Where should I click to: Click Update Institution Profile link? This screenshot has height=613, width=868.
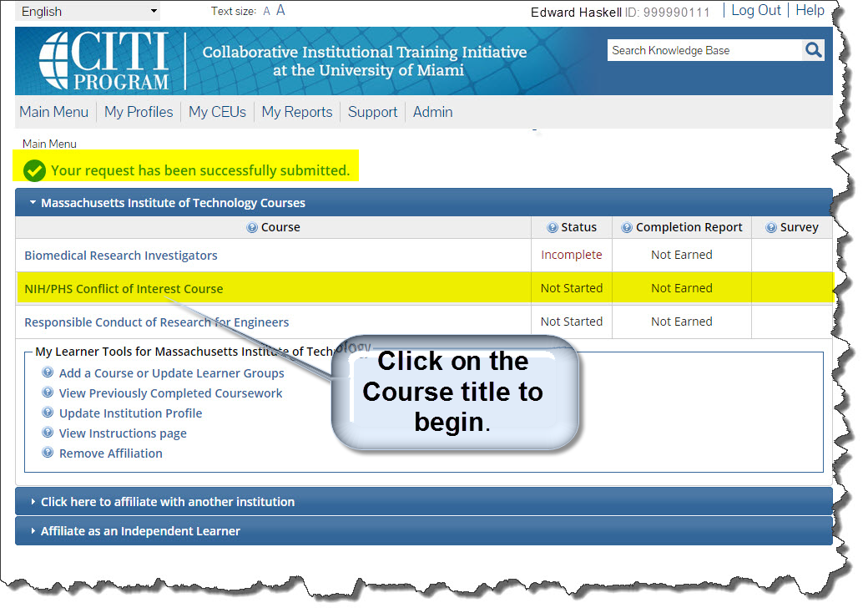point(131,413)
